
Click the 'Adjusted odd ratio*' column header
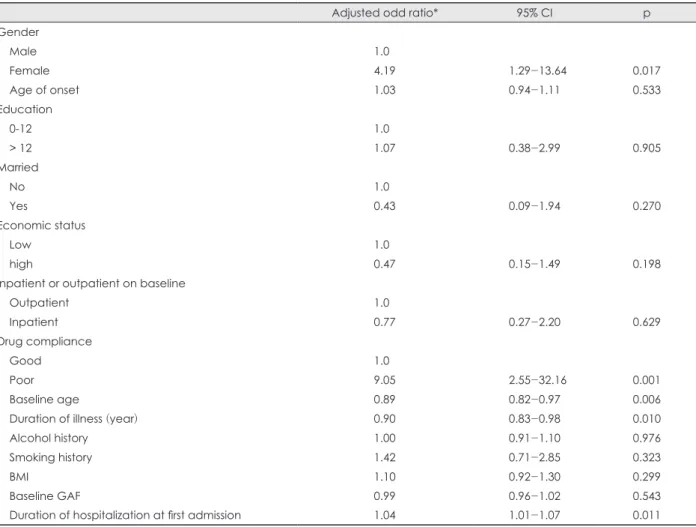pos(384,13)
